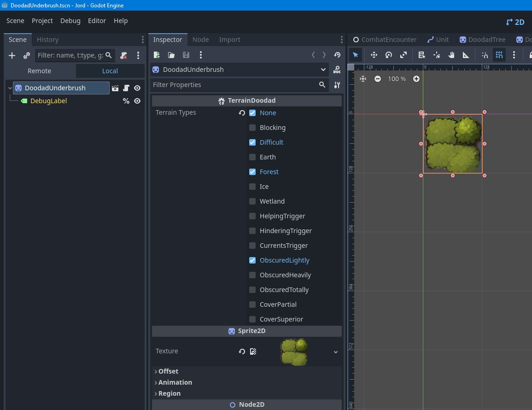
Task: Enable Wetland terrain type
Action: pyautogui.click(x=252, y=202)
